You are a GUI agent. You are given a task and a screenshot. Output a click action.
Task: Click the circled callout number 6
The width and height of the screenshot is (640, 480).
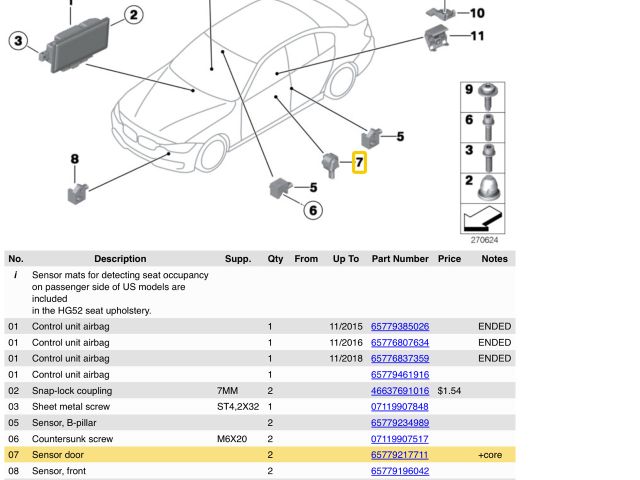[313, 210]
